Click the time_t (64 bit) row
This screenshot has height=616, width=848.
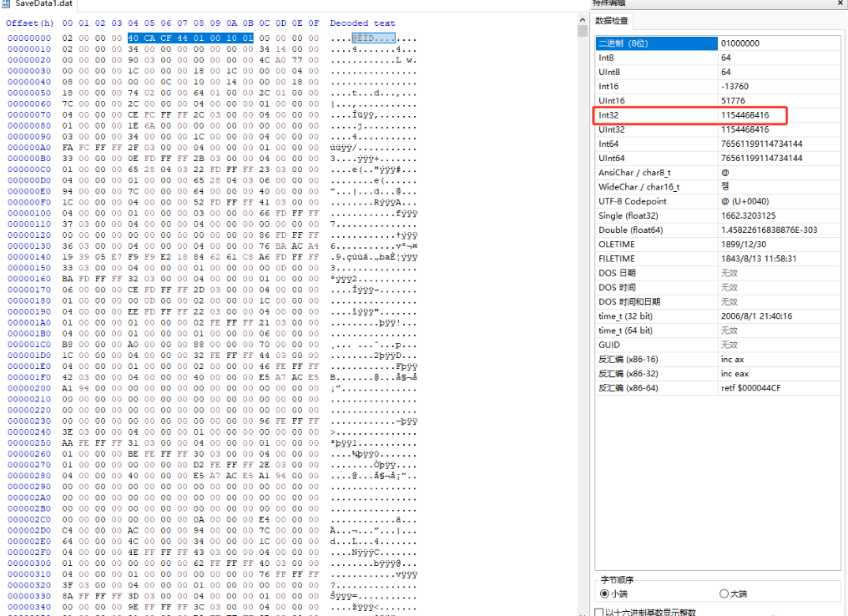click(x=718, y=331)
